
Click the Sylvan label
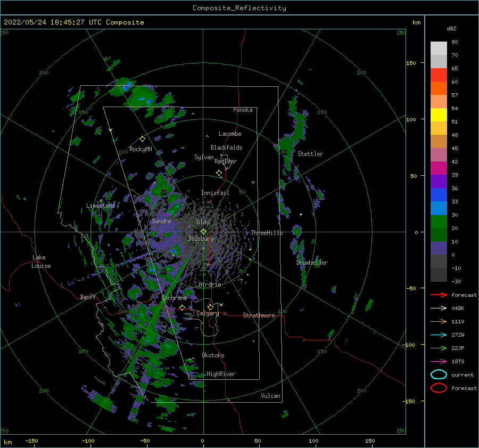click(204, 157)
